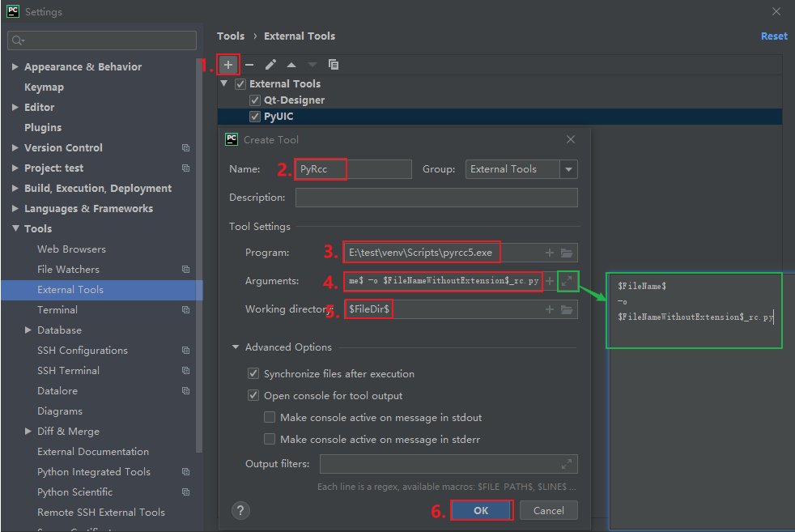795x532 pixels.
Task: Copy tool using duplicate icon
Action: pyautogui.click(x=333, y=65)
